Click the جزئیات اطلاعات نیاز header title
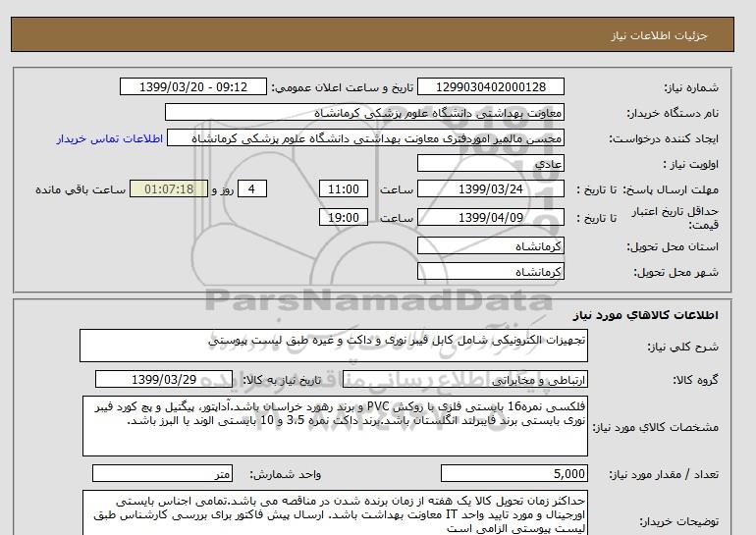 click(659, 35)
